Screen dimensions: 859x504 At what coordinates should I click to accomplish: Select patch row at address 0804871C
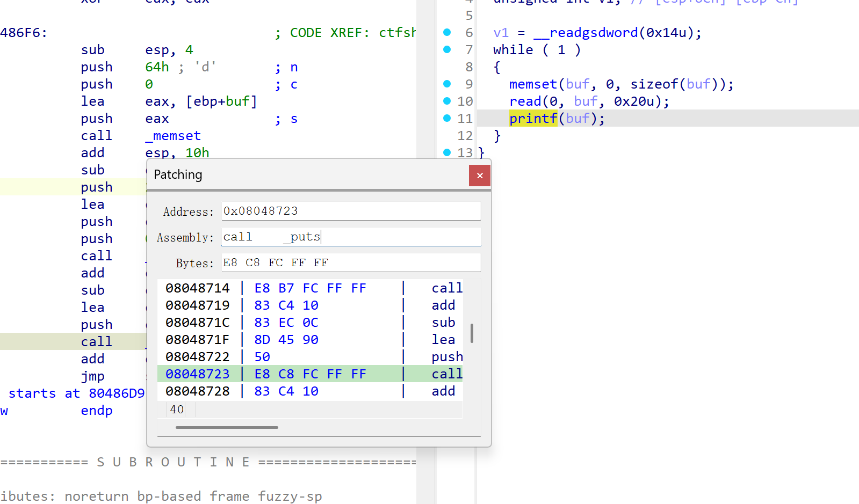pos(309,323)
